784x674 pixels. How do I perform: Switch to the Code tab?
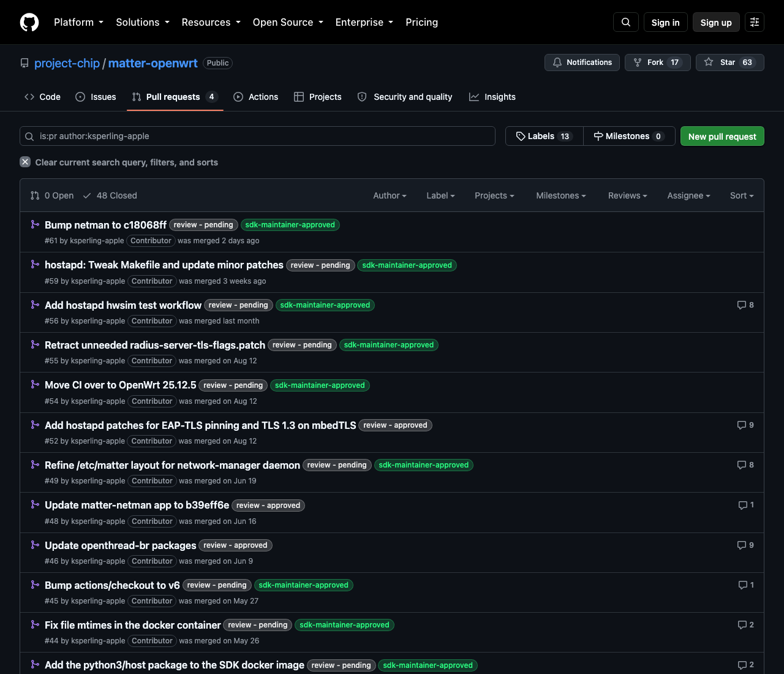click(42, 97)
